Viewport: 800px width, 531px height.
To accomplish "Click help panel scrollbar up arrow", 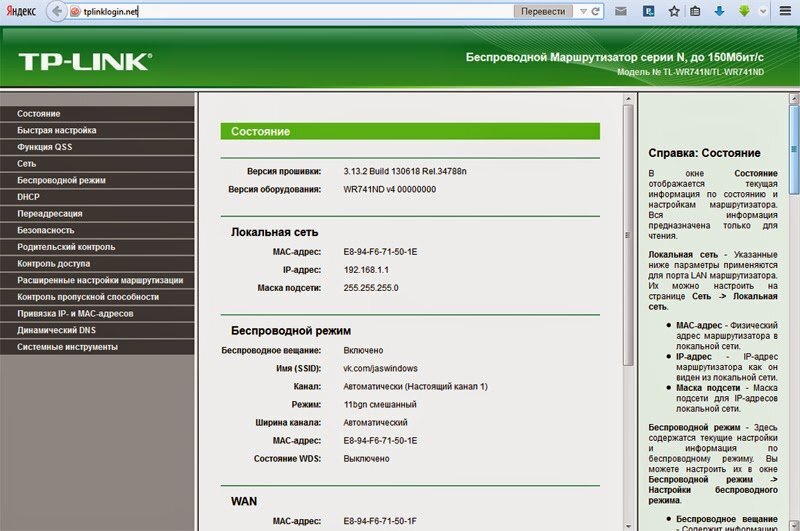I will coord(794,99).
